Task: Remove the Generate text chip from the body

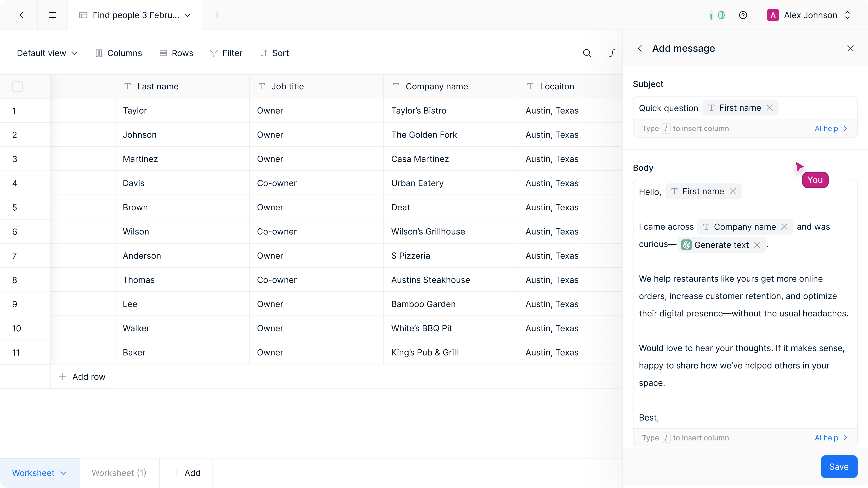Action: pos(757,245)
